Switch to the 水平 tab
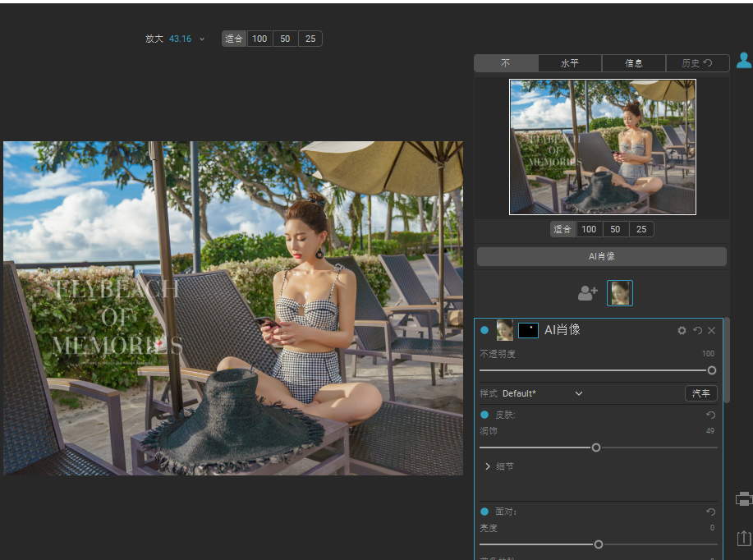The width and height of the screenshot is (753, 560). point(570,63)
